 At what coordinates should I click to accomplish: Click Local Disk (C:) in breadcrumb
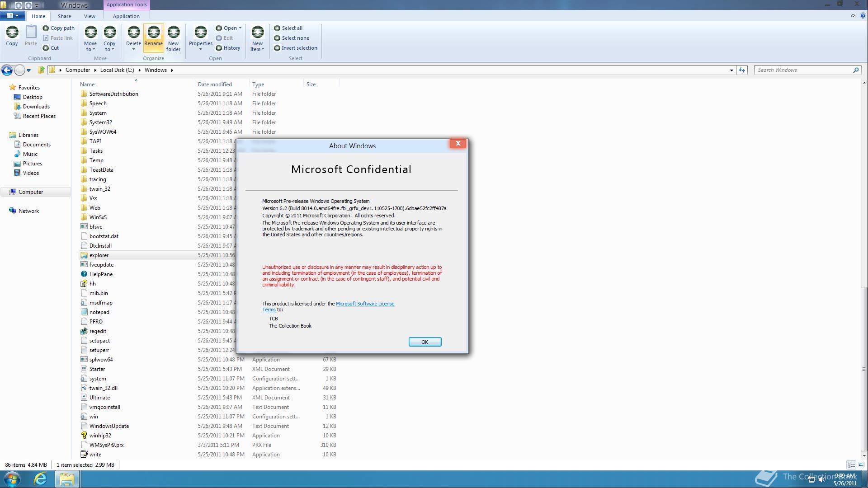pos(117,70)
